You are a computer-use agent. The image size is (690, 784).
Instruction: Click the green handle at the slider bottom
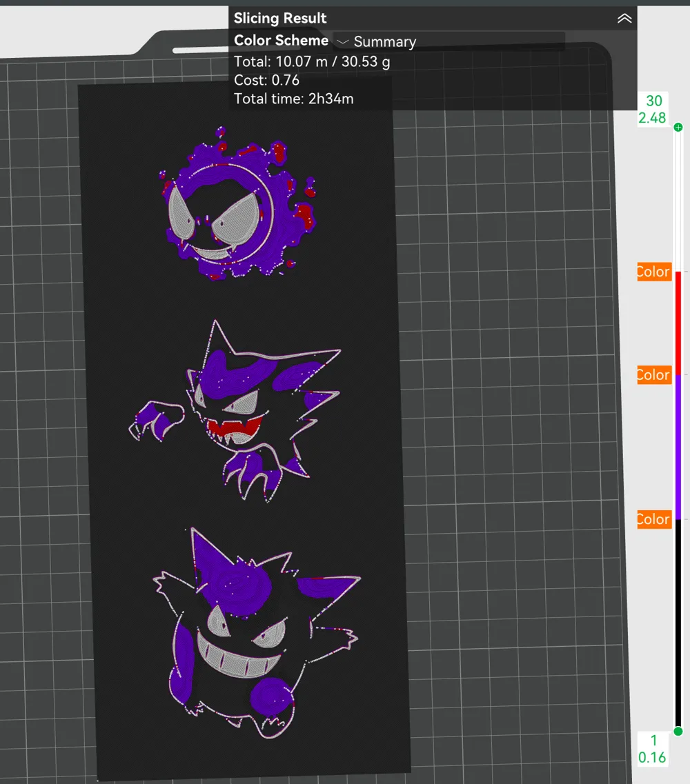click(x=678, y=732)
